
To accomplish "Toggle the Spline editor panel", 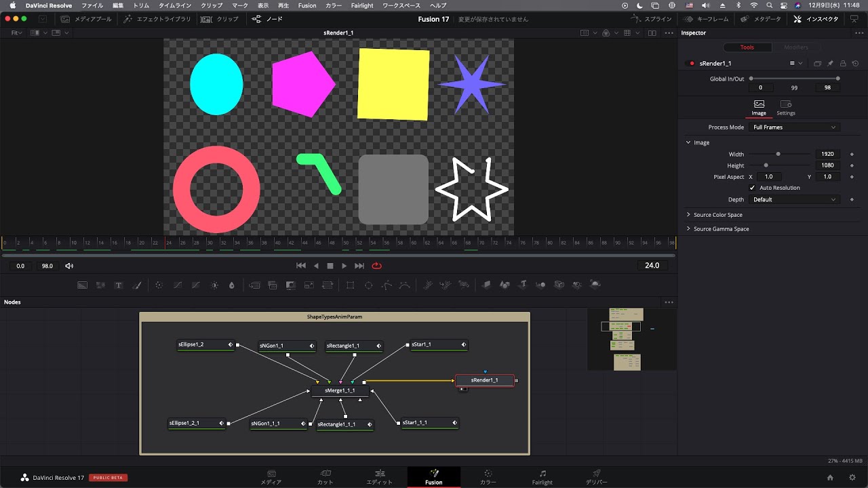I will pos(652,19).
